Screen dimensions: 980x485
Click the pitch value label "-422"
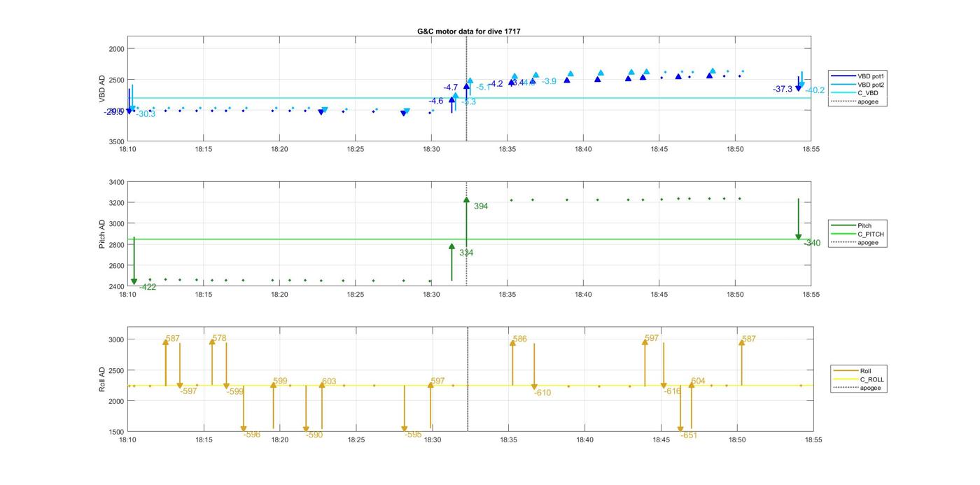coord(148,287)
